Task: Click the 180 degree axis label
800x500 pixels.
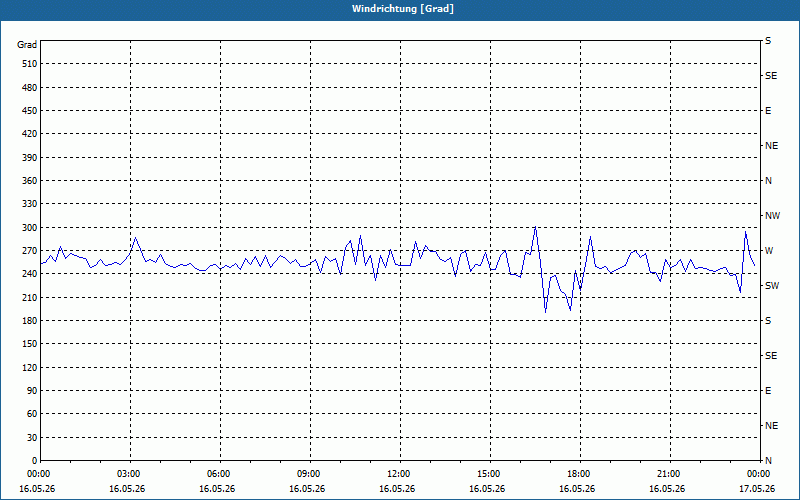Action: point(30,320)
